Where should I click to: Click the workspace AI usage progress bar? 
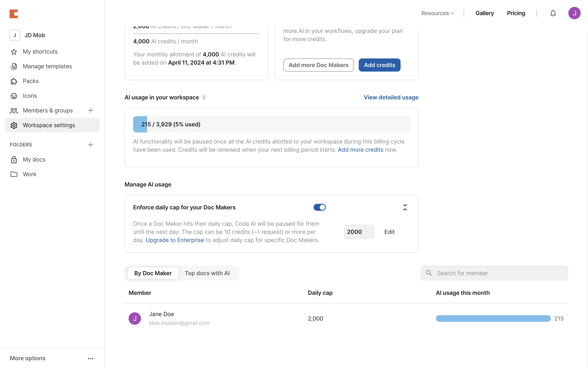pos(271,124)
